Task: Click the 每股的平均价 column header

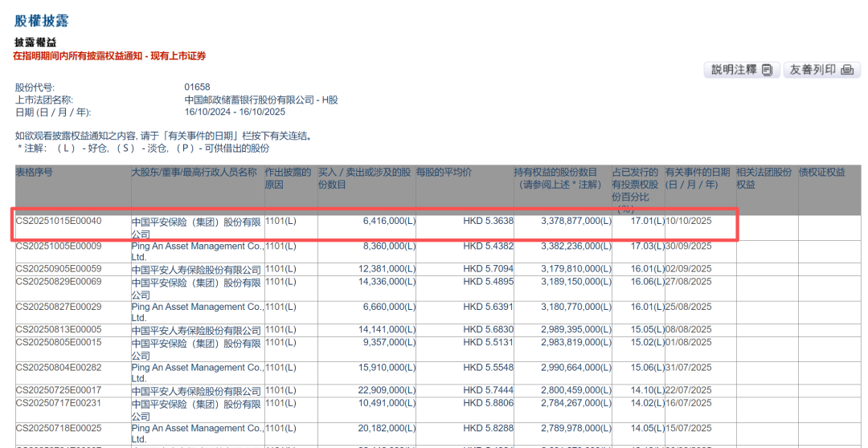Action: pyautogui.click(x=444, y=173)
